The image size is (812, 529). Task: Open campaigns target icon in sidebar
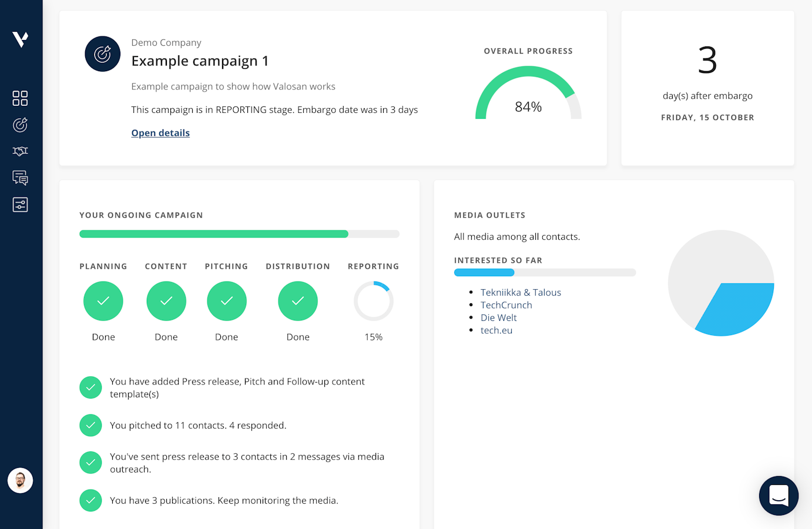(x=20, y=125)
